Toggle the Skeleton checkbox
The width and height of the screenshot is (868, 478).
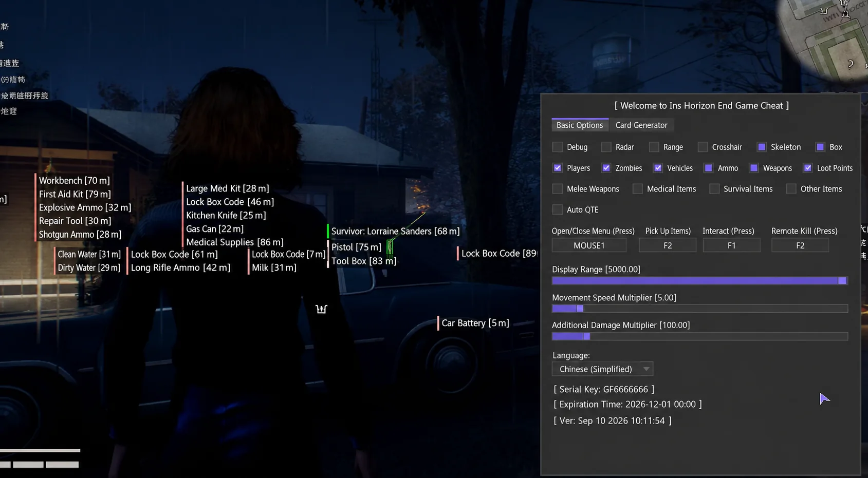(x=762, y=147)
